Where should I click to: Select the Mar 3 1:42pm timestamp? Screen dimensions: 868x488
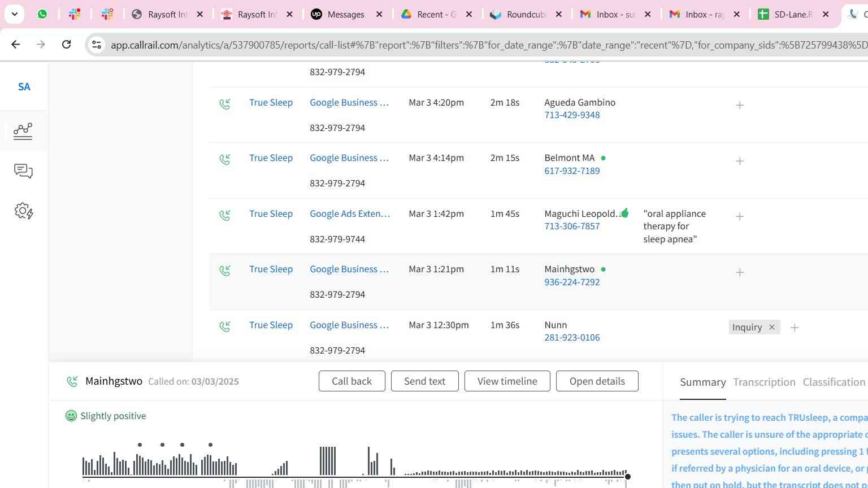pyautogui.click(x=436, y=213)
